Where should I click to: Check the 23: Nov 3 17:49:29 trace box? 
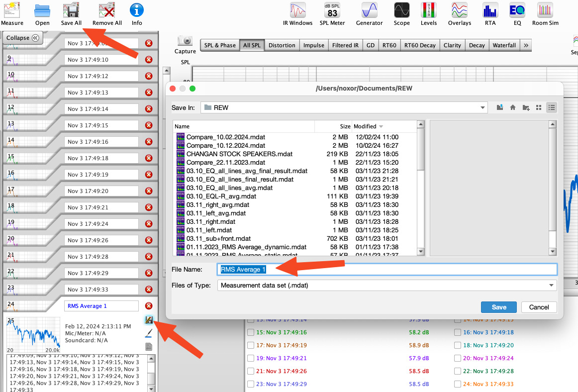(251, 384)
